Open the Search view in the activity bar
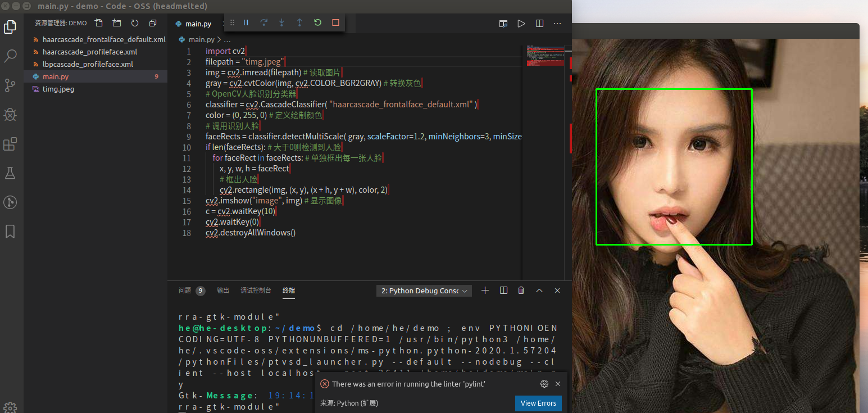This screenshot has height=413, width=868. click(10, 56)
